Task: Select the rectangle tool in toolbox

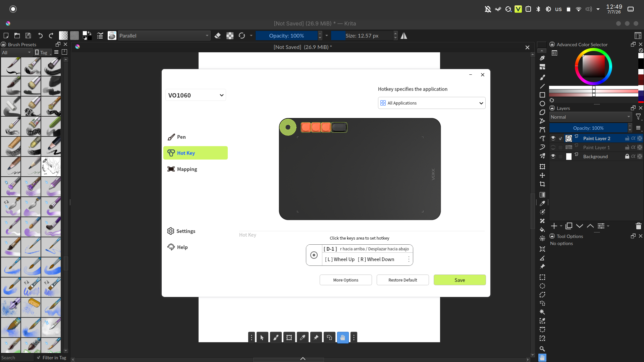Action: [x=542, y=95]
